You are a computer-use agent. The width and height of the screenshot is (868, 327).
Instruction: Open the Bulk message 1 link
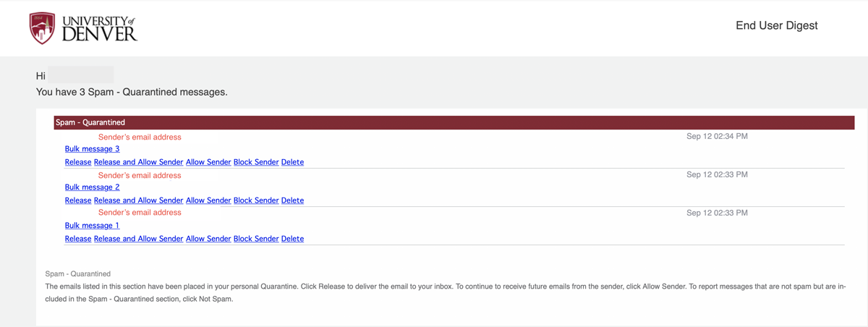pos(92,226)
